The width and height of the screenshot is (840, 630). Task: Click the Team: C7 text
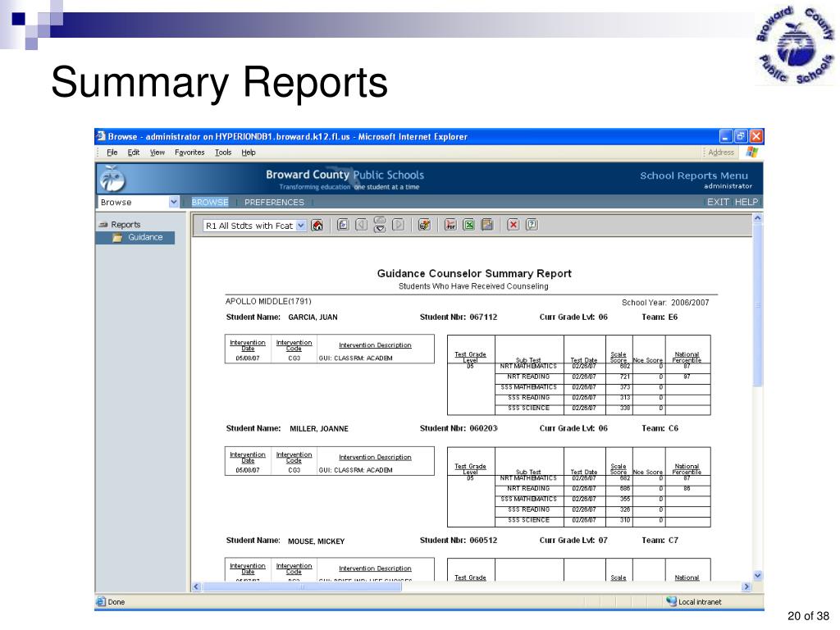pyautogui.click(x=660, y=540)
